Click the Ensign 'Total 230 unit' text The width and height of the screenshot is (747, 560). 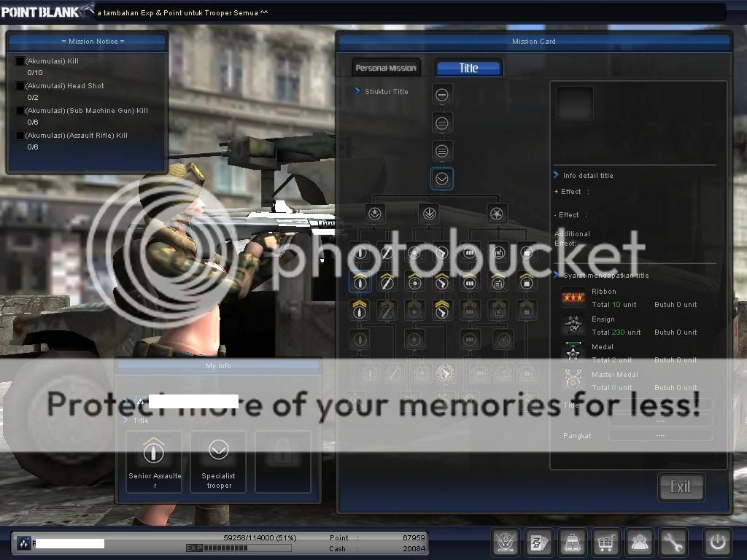pyautogui.click(x=616, y=332)
